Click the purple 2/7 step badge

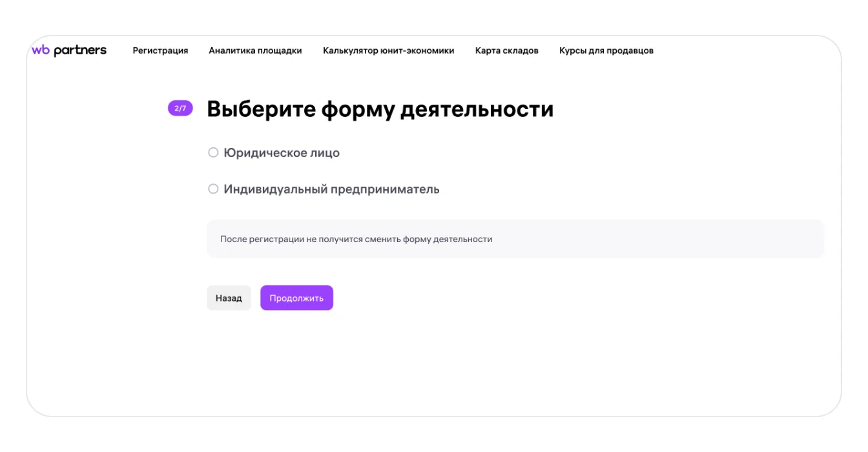pos(180,108)
